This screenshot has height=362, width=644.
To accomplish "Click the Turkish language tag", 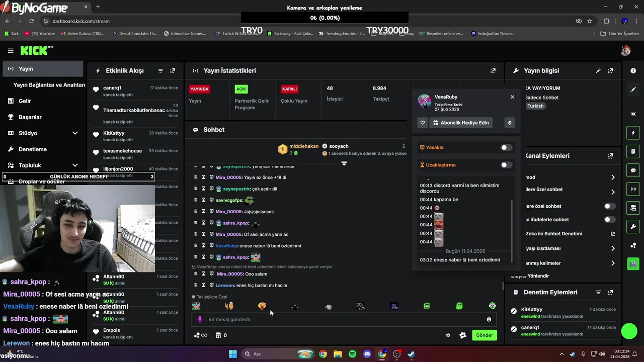I will 535,106.
